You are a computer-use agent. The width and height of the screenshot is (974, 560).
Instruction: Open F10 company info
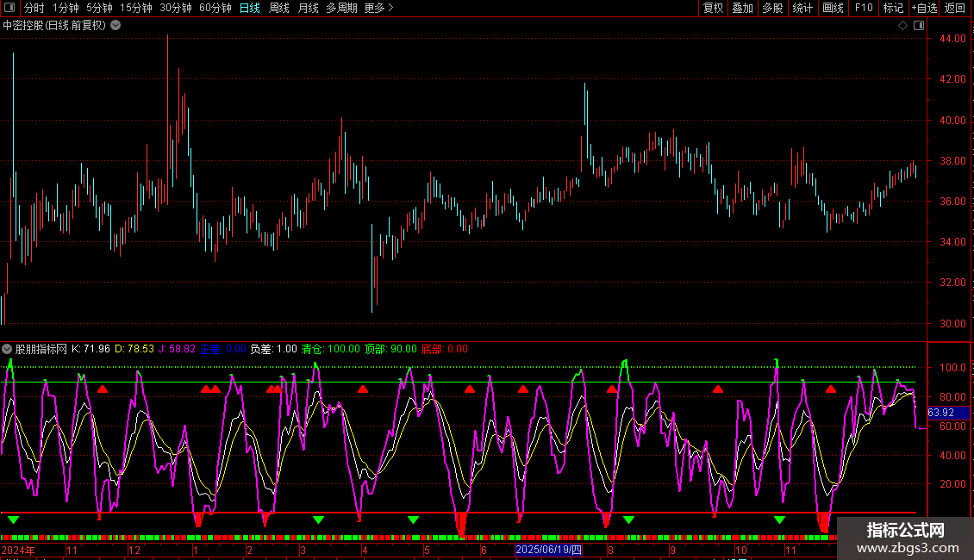pyautogui.click(x=863, y=8)
